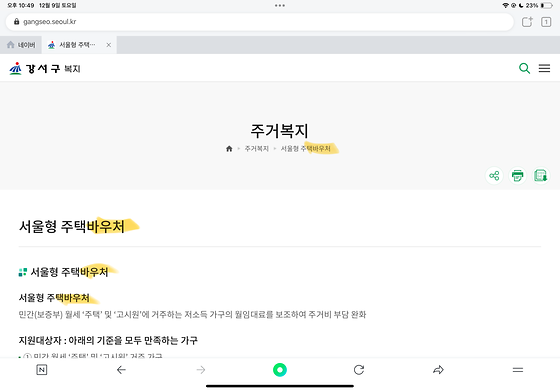Click the sentence beginning 민간(보증부) 월세
The width and height of the screenshot is (560, 391).
click(x=192, y=315)
